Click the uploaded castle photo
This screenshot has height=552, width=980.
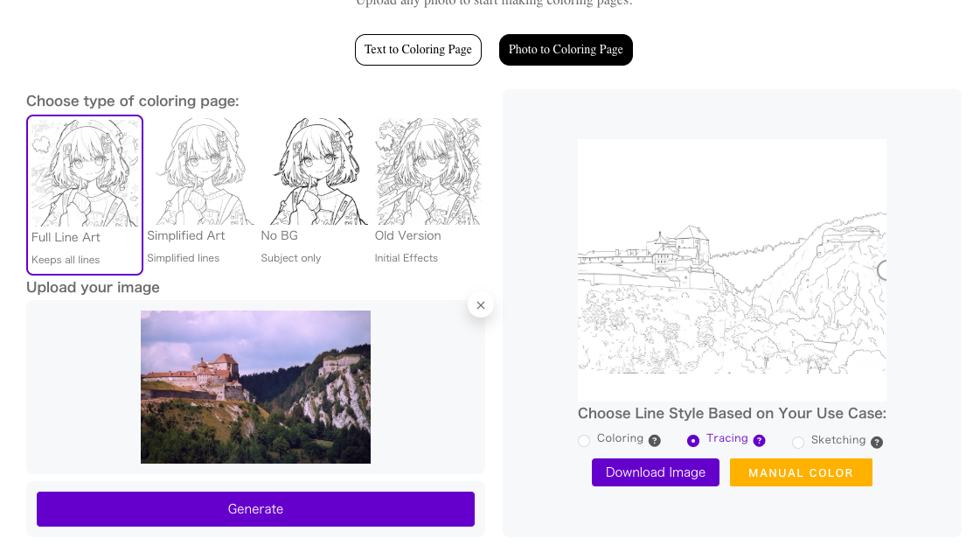255,387
